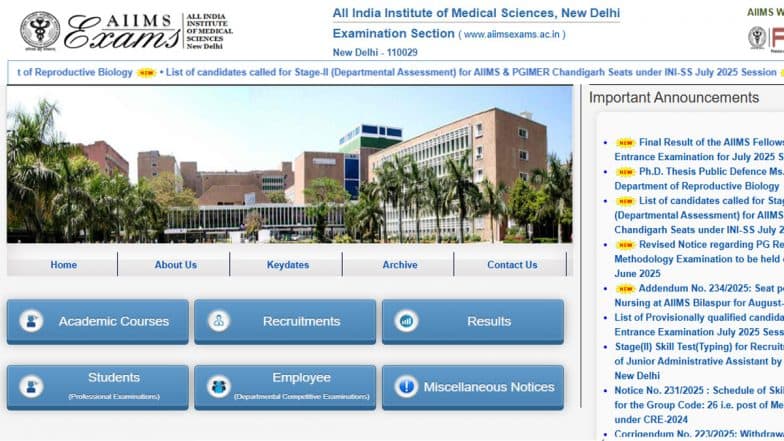Viewport: 784px width, 441px height.
Task: Open the Archive menu item
Action: coord(400,264)
